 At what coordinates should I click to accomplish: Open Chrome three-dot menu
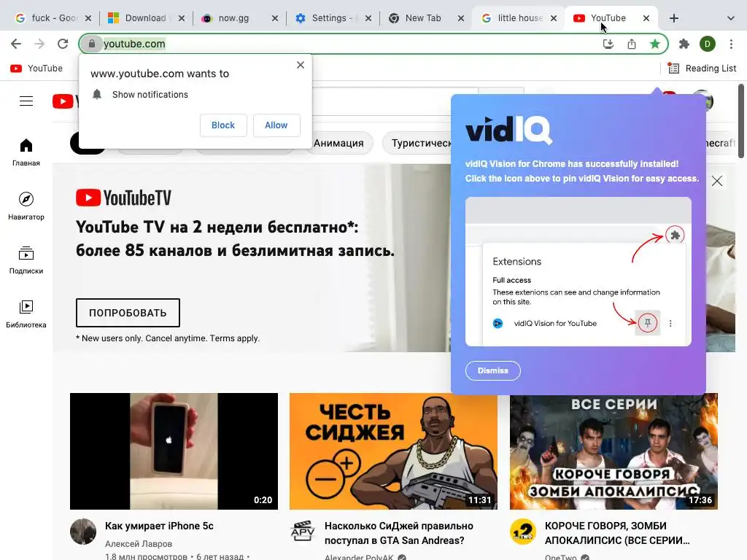[x=731, y=44]
